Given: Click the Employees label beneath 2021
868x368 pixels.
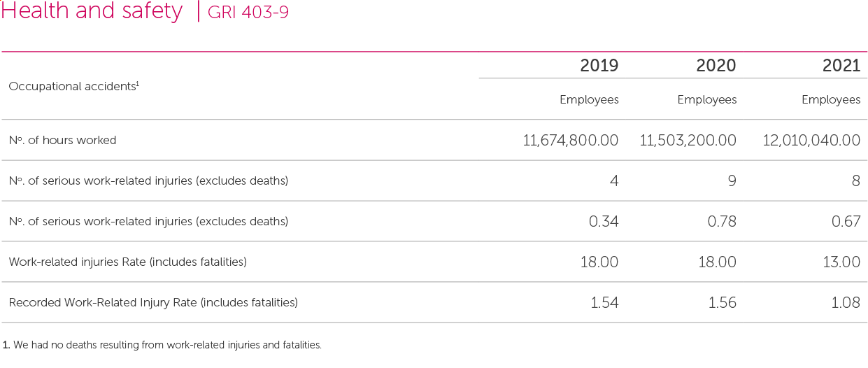Looking at the screenshot, I should click(831, 100).
